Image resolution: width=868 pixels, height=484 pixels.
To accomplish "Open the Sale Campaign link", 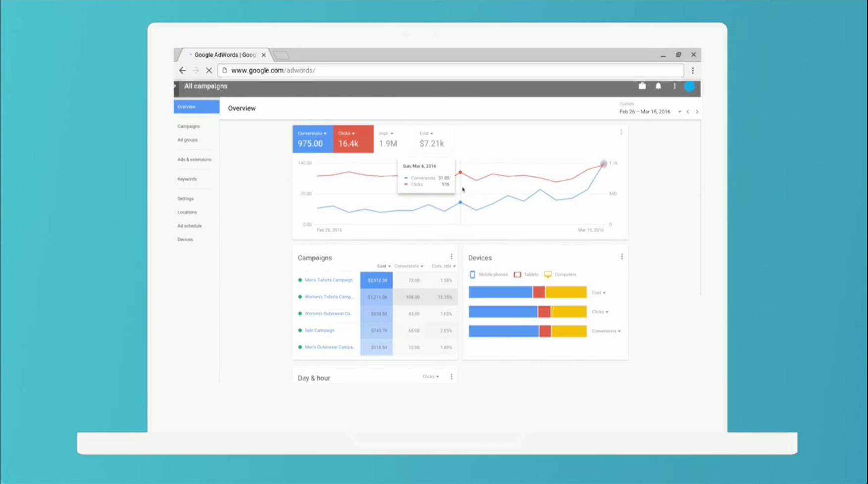I will pyautogui.click(x=320, y=331).
